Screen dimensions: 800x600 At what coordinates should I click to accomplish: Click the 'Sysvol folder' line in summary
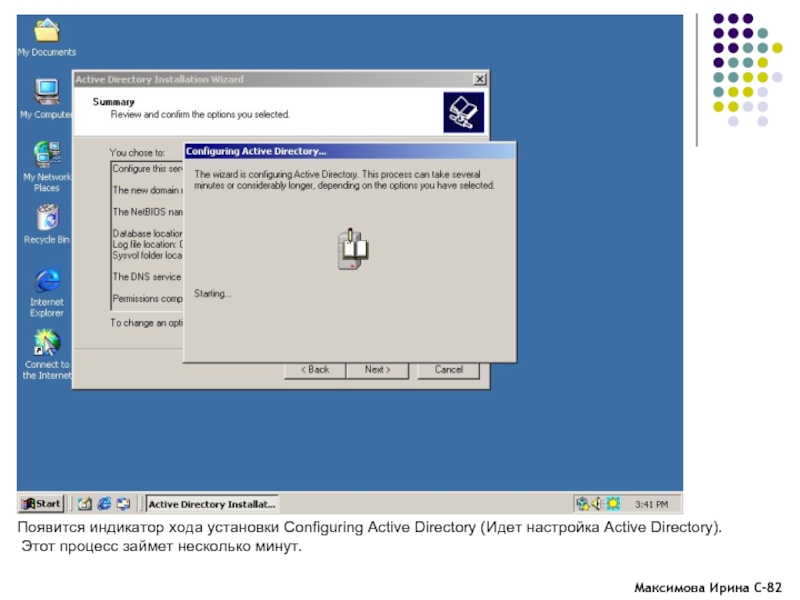(147, 255)
